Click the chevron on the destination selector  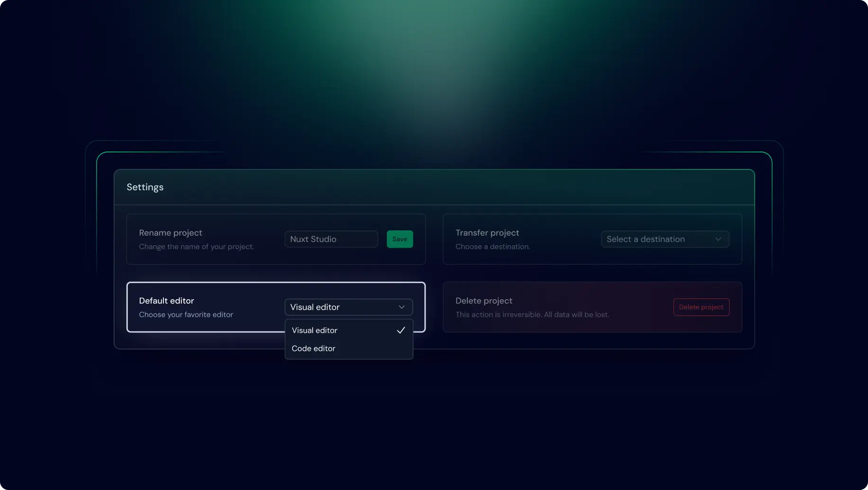pos(718,239)
